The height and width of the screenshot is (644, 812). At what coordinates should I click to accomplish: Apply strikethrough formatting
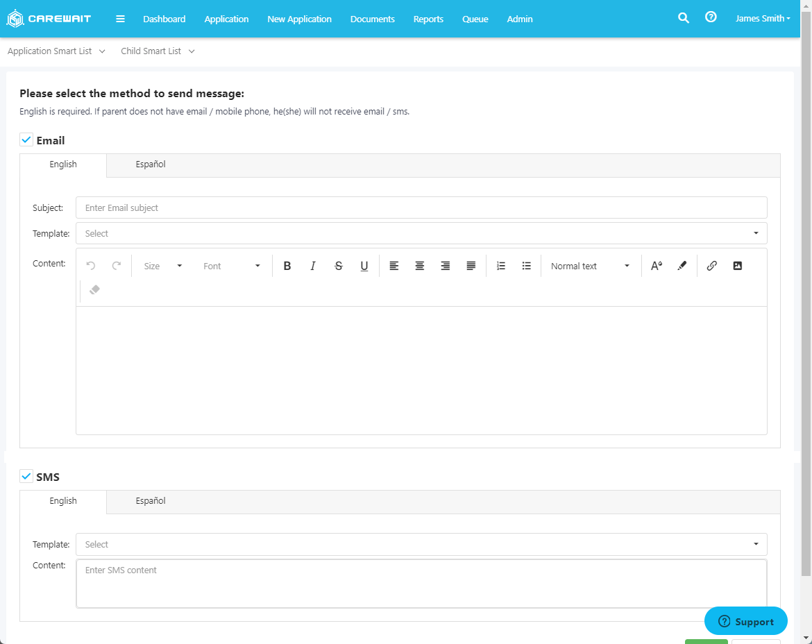click(338, 266)
